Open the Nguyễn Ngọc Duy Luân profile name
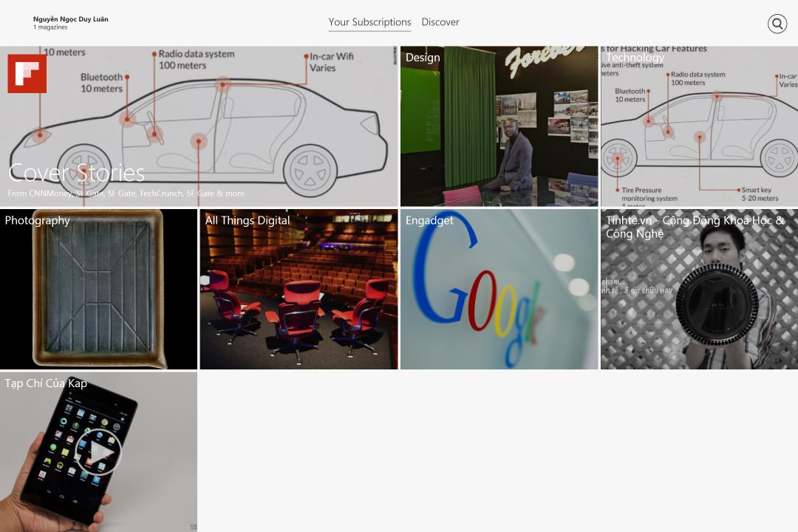This screenshot has height=532, width=798. tap(71, 19)
